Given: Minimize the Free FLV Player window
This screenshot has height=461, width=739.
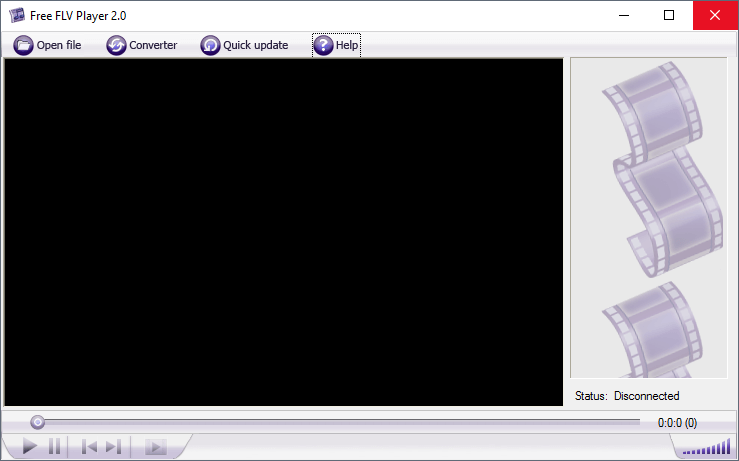Looking at the screenshot, I should (624, 16).
